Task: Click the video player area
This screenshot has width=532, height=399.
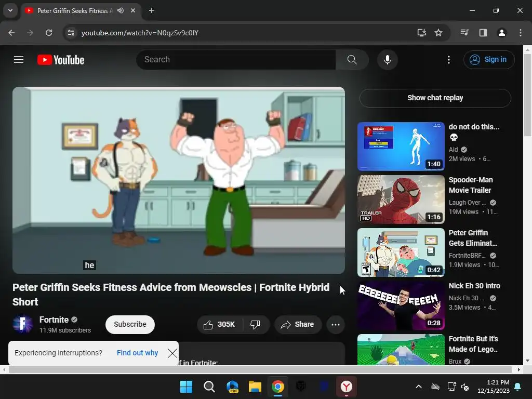Action: pyautogui.click(x=179, y=180)
